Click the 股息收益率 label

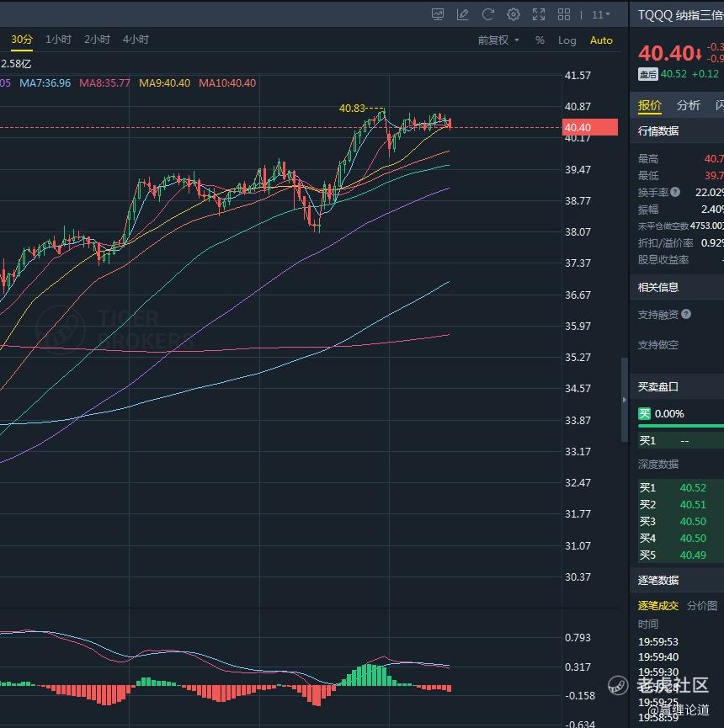pyautogui.click(x=663, y=259)
